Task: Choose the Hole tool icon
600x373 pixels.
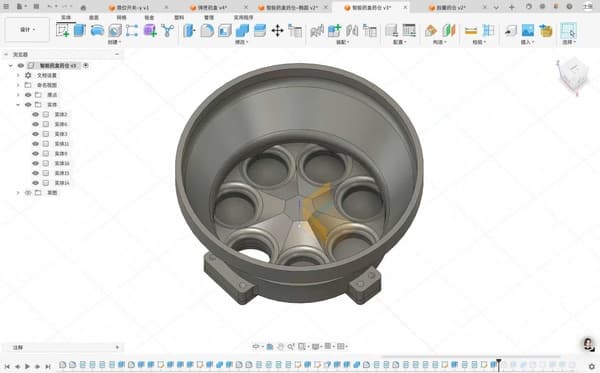Action: point(115,30)
